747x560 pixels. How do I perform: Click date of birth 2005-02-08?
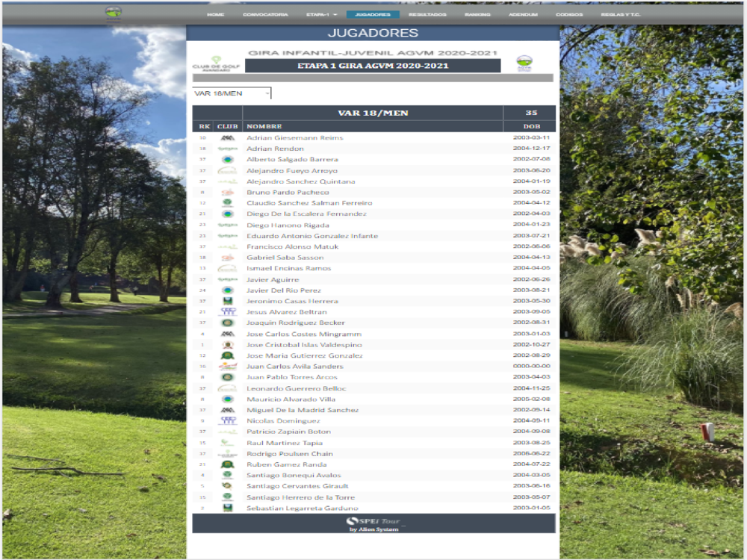[532, 399]
